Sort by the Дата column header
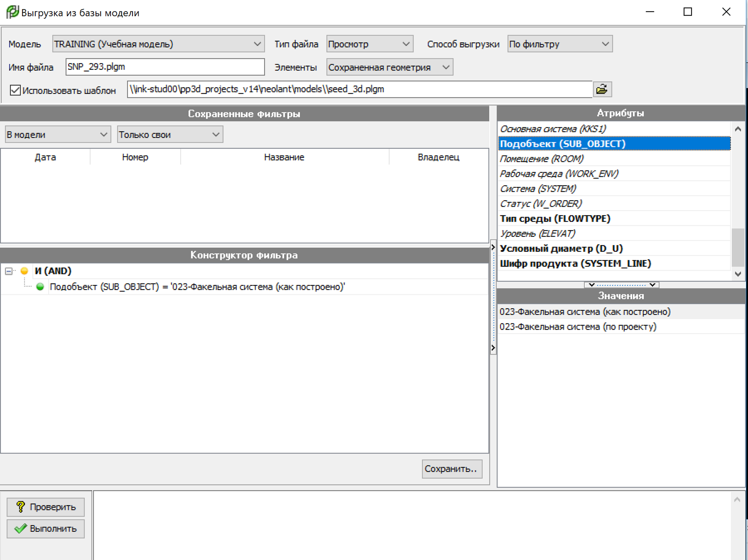 point(45,157)
